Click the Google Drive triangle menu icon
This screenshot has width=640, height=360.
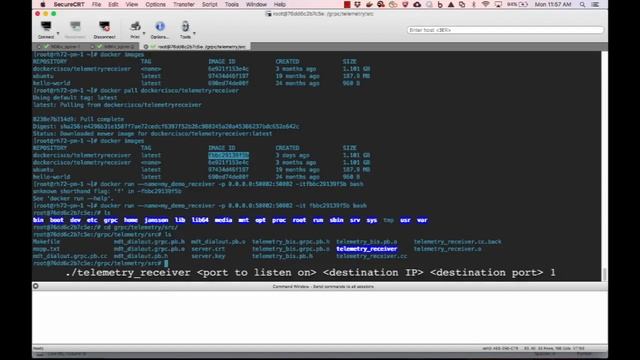[x=451, y=4]
